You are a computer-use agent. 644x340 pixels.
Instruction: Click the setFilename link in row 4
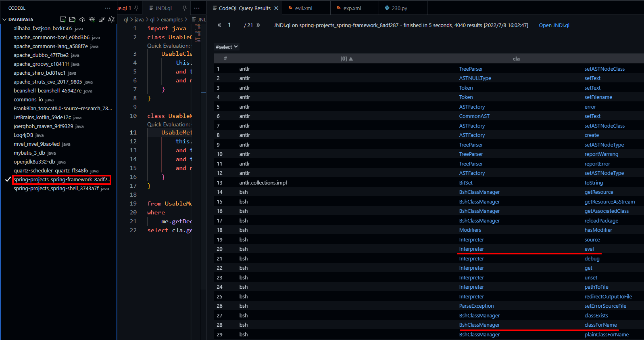click(x=598, y=97)
